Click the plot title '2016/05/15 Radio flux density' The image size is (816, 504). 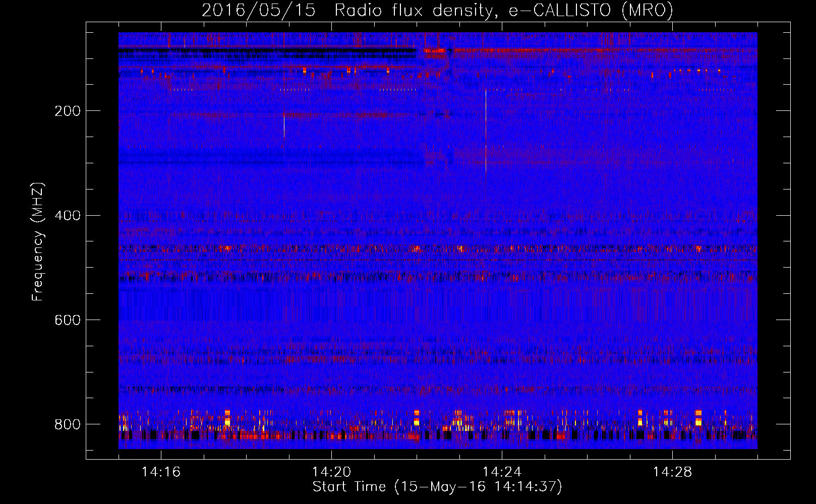click(347, 11)
